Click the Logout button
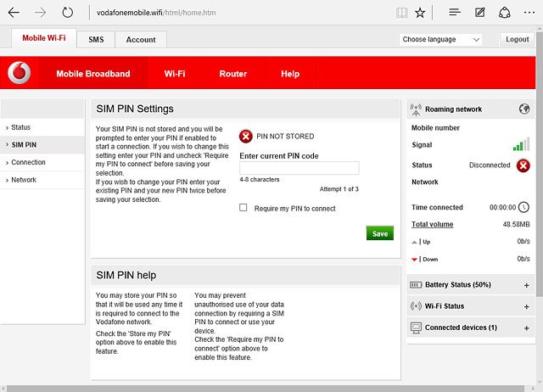 tap(517, 40)
